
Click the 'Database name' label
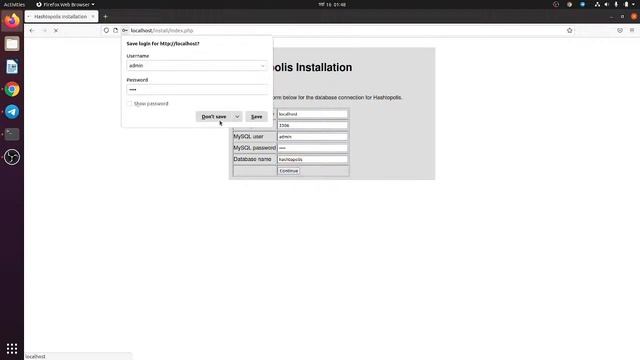tap(252, 159)
